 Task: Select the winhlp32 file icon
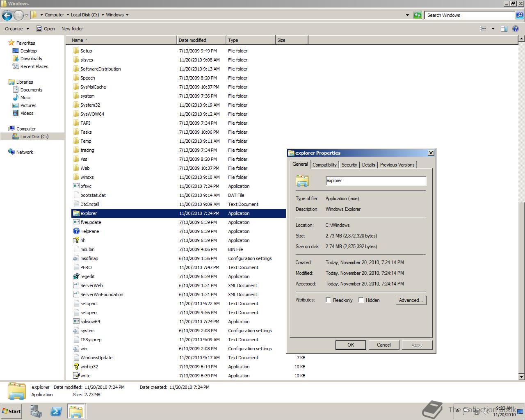[76, 367]
